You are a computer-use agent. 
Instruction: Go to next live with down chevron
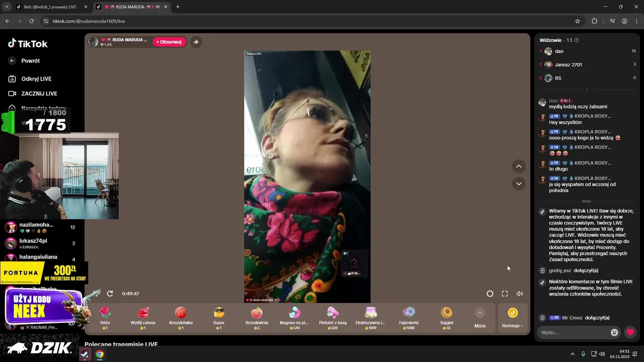[519, 184]
